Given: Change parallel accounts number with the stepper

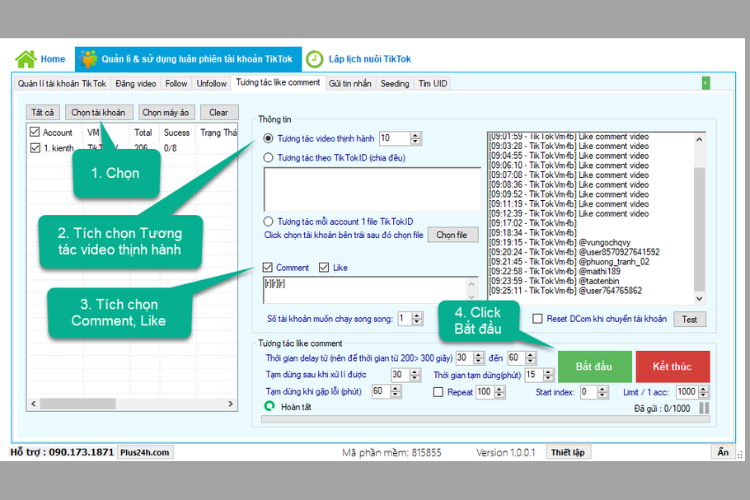Looking at the screenshot, I should [417, 319].
